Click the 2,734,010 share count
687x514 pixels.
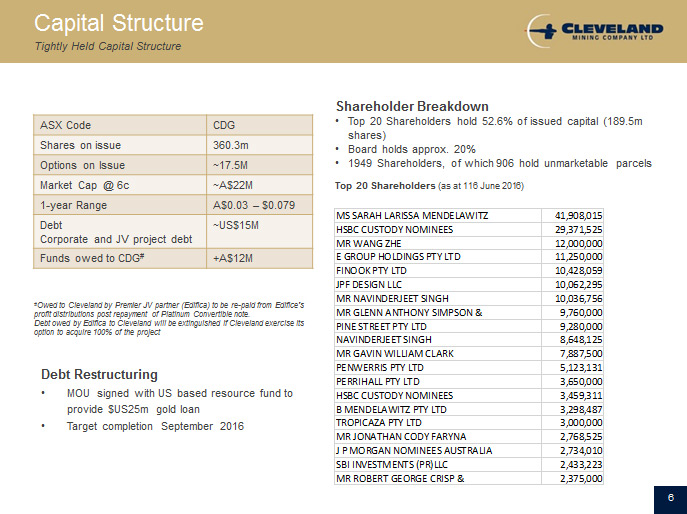tap(581, 451)
